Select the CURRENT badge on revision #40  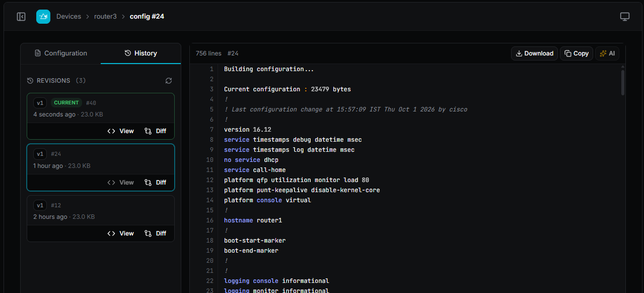pyautogui.click(x=66, y=103)
